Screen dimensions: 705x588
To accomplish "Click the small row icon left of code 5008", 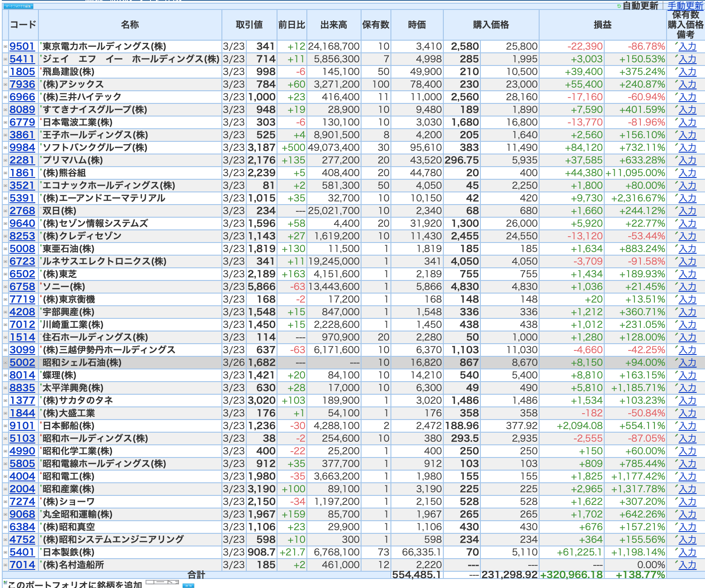I will [x=5, y=249].
